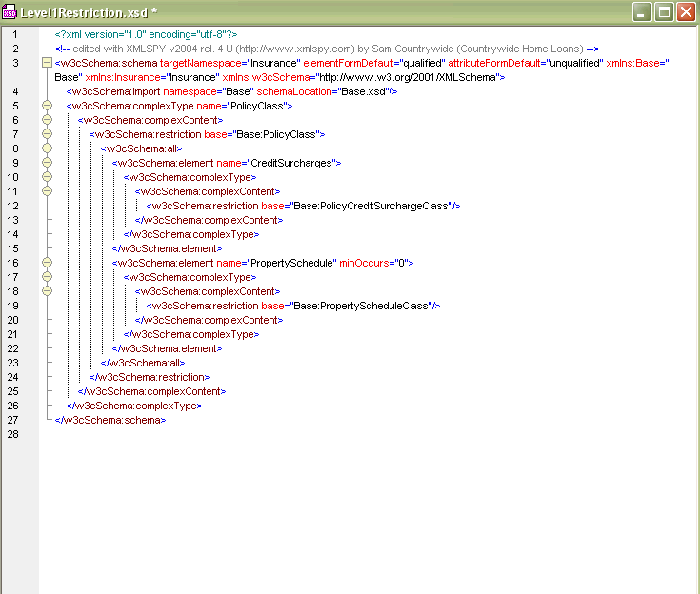This screenshot has height=594, width=700.
Task: Click the XMLSPY edited-with comment on line 2
Action: [x=327, y=49]
